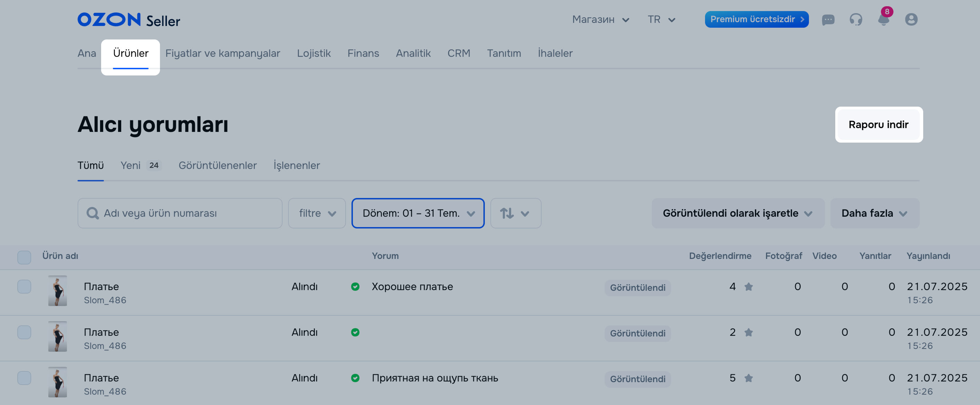Image resolution: width=980 pixels, height=405 pixels.
Task: Switch to the Tümü tab
Action: click(90, 165)
